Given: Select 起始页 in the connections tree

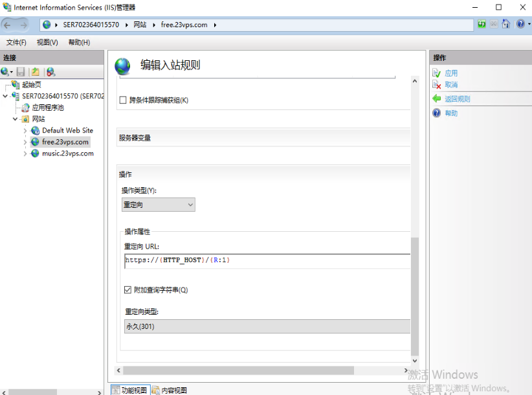Looking at the screenshot, I should [x=32, y=85].
